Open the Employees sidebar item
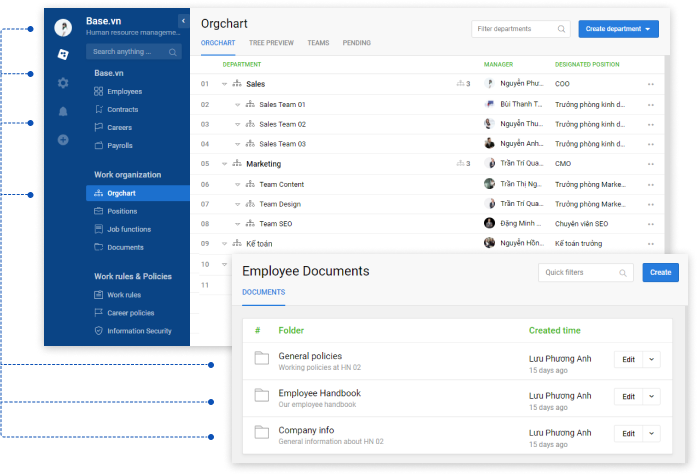Screen dimensions: 698x476 pyautogui.click(x=124, y=91)
